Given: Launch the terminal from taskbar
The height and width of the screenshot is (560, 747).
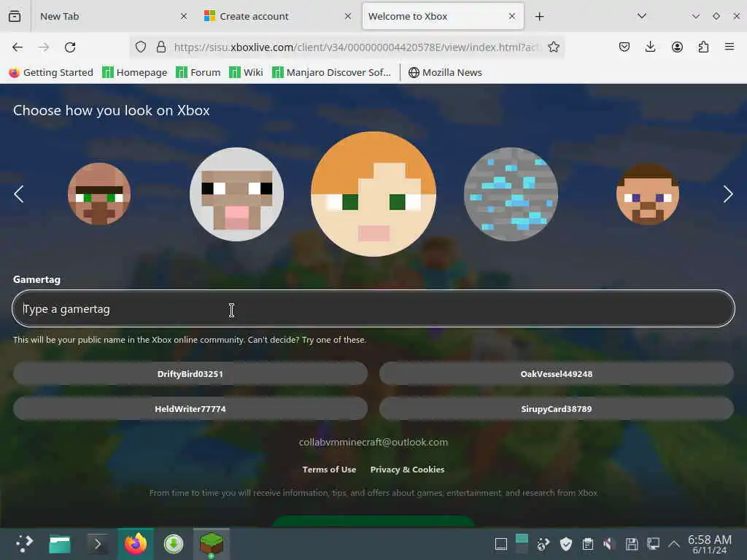Looking at the screenshot, I should pos(98,544).
